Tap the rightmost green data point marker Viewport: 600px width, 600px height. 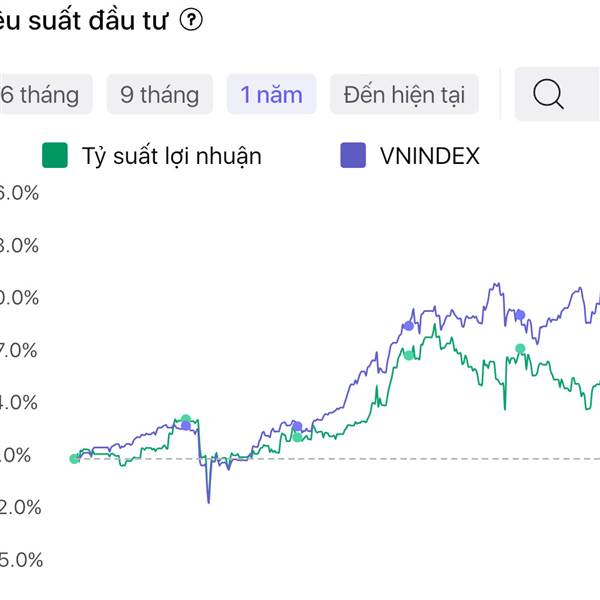[x=520, y=348]
